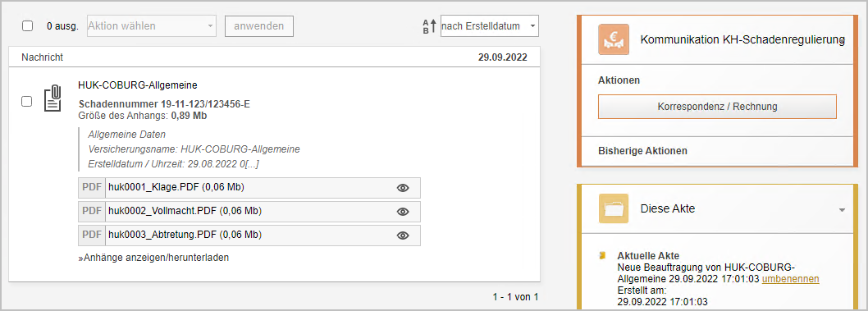Image resolution: width=868 pixels, height=311 pixels.
Task: Click the anwenden button
Action: click(x=259, y=26)
